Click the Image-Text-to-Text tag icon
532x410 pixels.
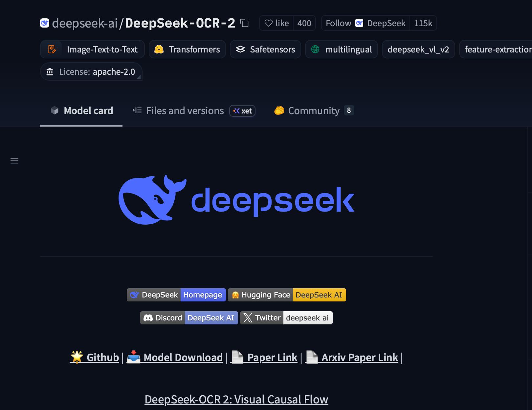[52, 49]
